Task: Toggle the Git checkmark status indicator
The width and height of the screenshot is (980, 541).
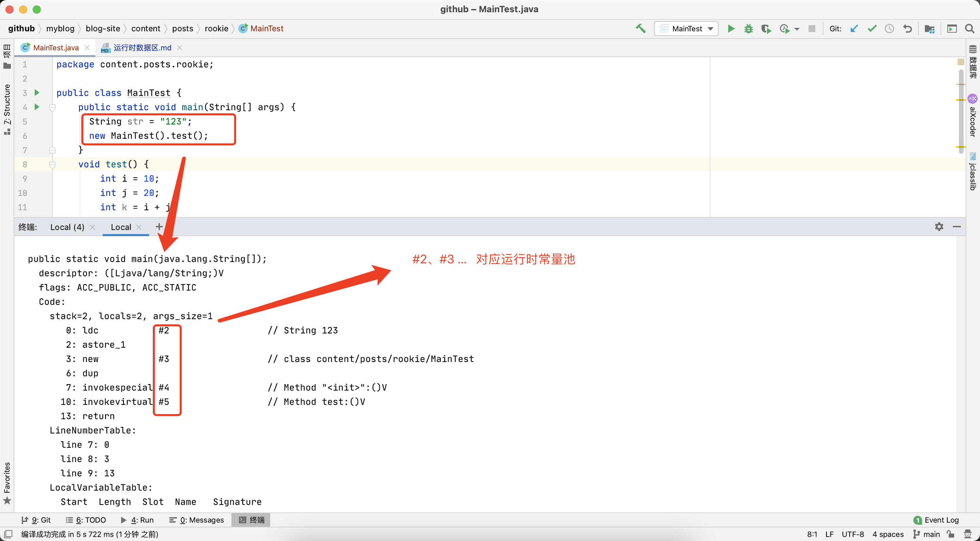Action: (873, 28)
